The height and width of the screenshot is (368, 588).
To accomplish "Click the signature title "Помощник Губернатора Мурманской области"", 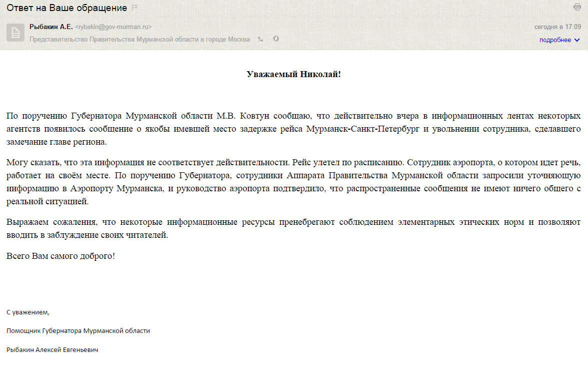I will pyautogui.click(x=78, y=331).
